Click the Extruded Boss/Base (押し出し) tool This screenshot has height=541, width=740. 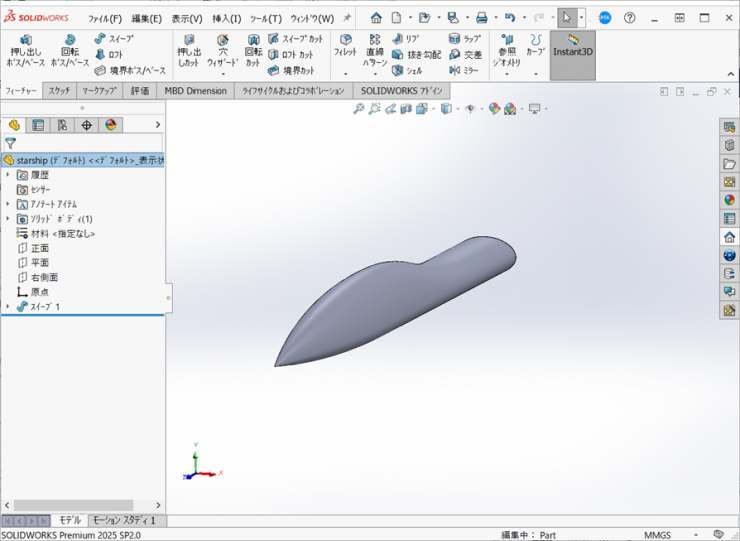[x=25, y=50]
